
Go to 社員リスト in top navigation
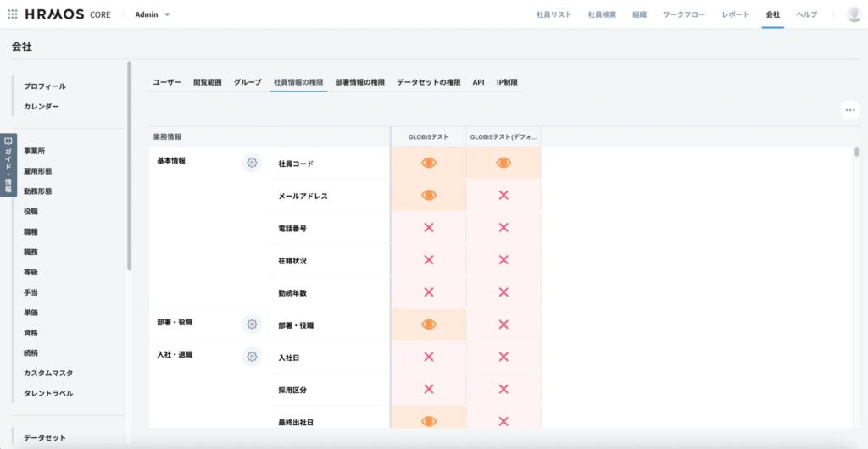click(x=554, y=15)
